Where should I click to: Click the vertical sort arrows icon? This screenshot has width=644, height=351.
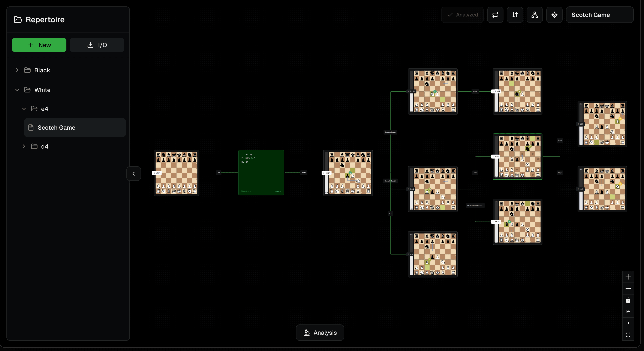(x=515, y=15)
